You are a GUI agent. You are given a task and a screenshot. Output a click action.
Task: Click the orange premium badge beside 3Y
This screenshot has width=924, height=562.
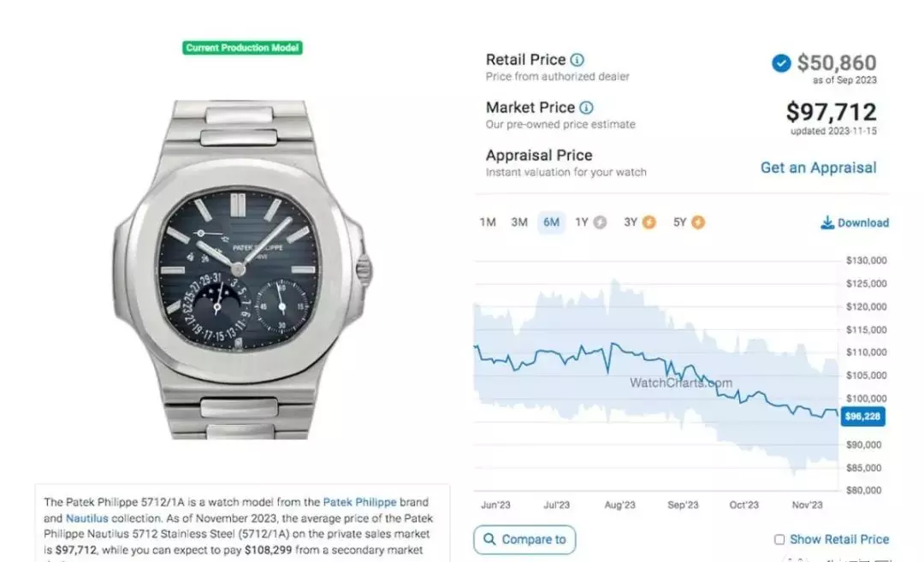click(649, 222)
